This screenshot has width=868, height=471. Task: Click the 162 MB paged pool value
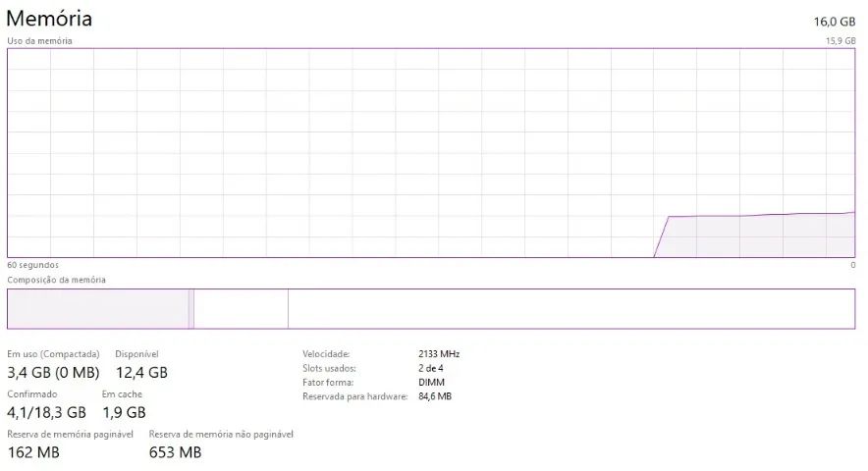pyautogui.click(x=33, y=452)
